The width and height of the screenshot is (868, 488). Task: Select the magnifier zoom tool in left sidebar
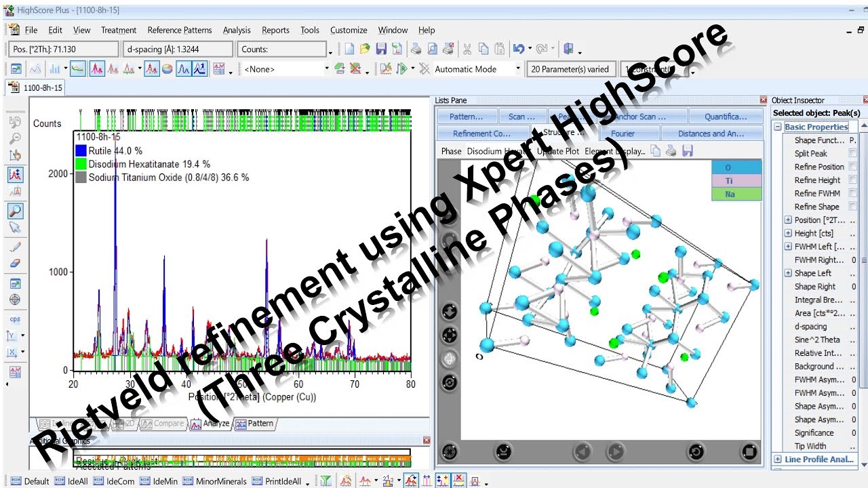tap(15, 211)
